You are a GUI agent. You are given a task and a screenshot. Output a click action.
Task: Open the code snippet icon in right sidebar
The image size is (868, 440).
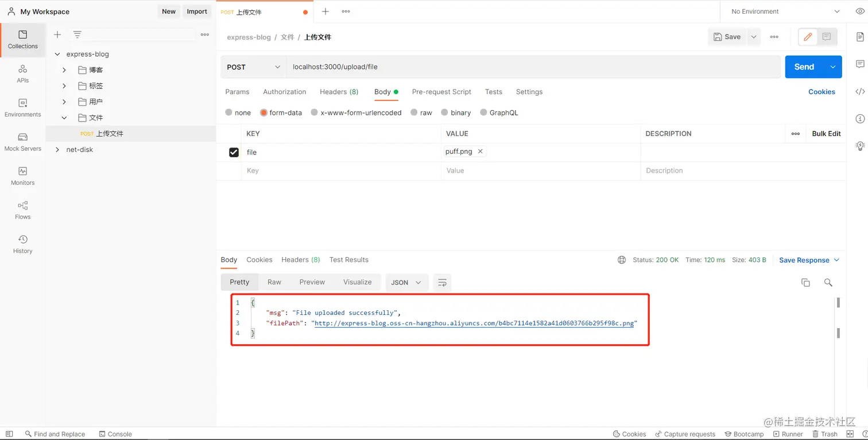click(x=860, y=91)
